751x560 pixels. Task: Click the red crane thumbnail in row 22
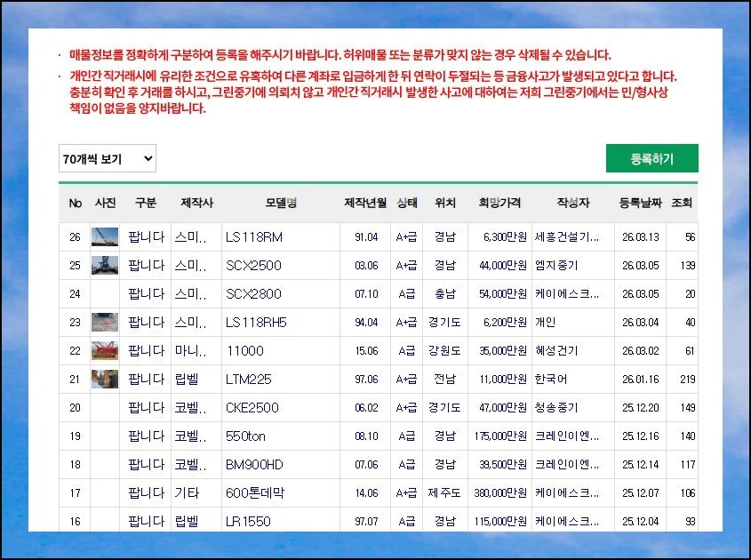[x=105, y=350]
